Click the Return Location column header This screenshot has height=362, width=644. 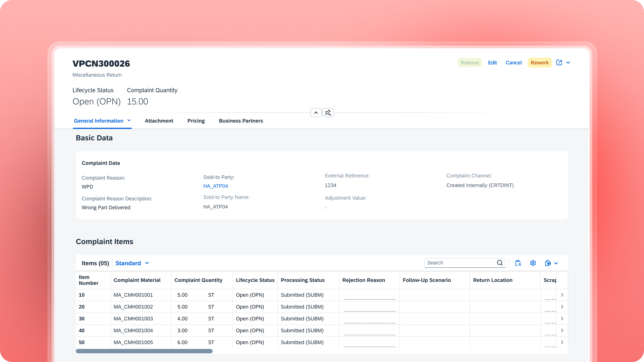[x=505, y=280]
